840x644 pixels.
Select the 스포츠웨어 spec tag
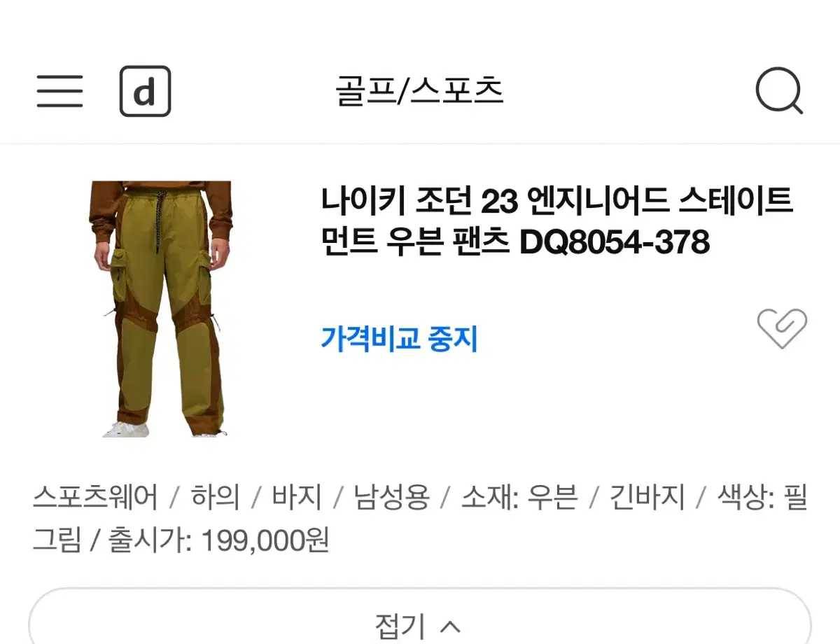pos(95,498)
